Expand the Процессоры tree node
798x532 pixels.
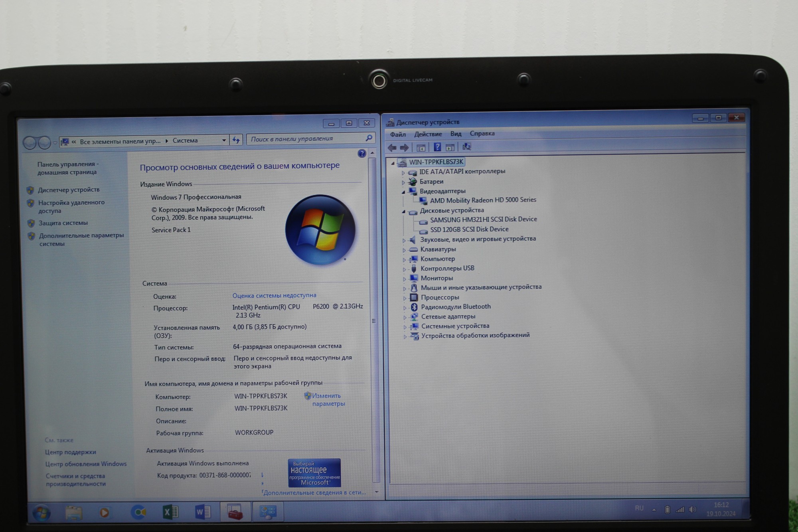coord(404,298)
